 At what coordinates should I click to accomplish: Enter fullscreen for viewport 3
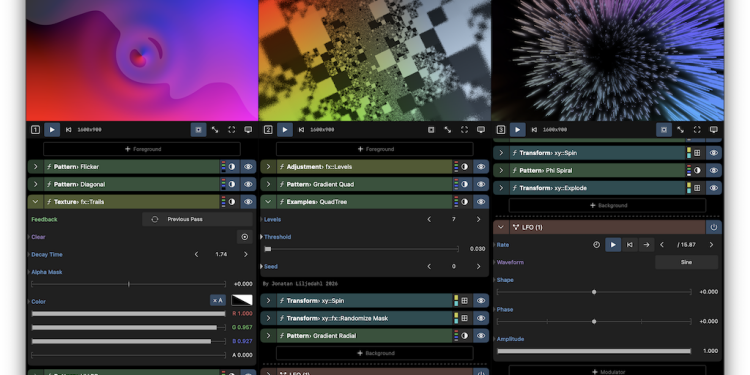[x=697, y=130]
